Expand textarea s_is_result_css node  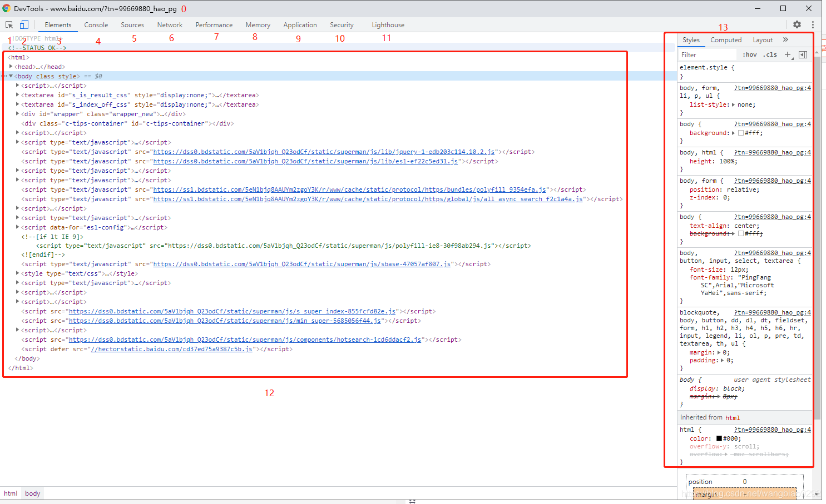click(x=18, y=95)
